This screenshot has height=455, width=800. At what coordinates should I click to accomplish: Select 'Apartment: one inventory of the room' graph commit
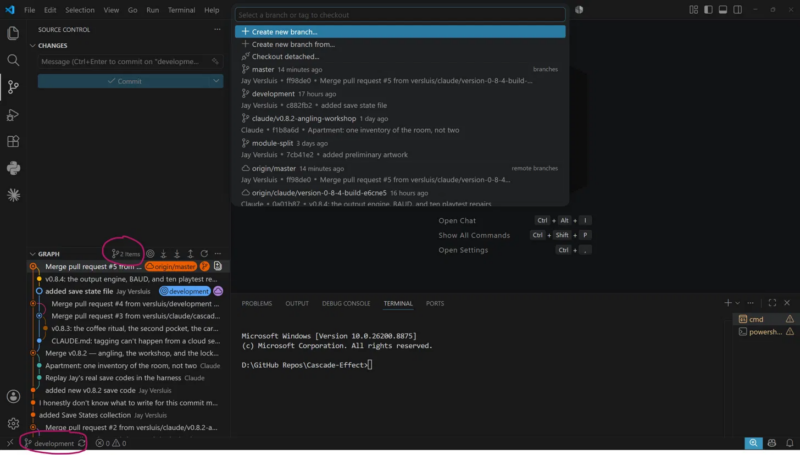point(129,366)
